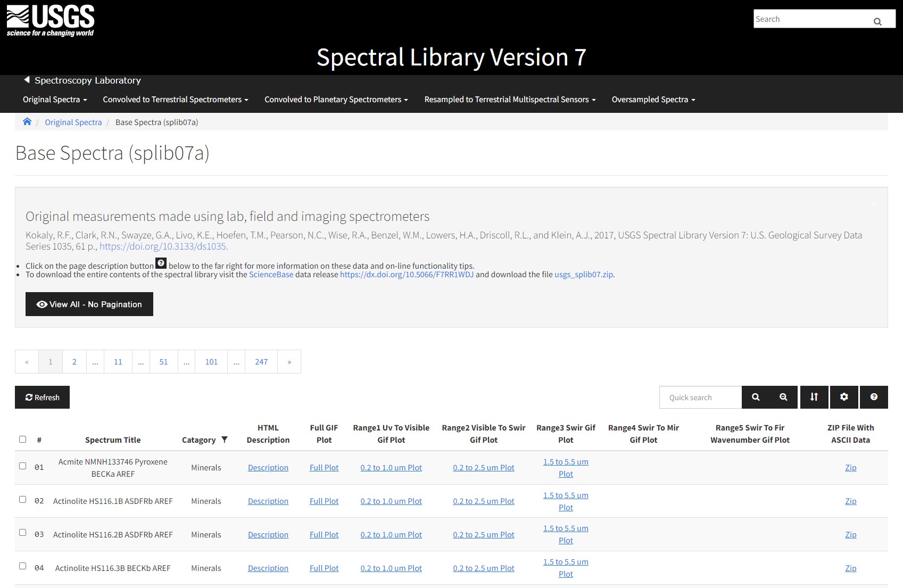The width and height of the screenshot is (903, 588).
Task: Select checkbox for row 03 Actinolite HS116.2B
Action: pos(22,533)
